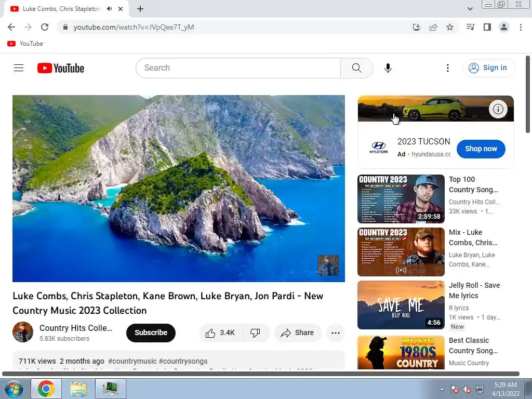This screenshot has height=399, width=532.
Task: Click Shop now on Hyundai ad
Action: pos(481,149)
